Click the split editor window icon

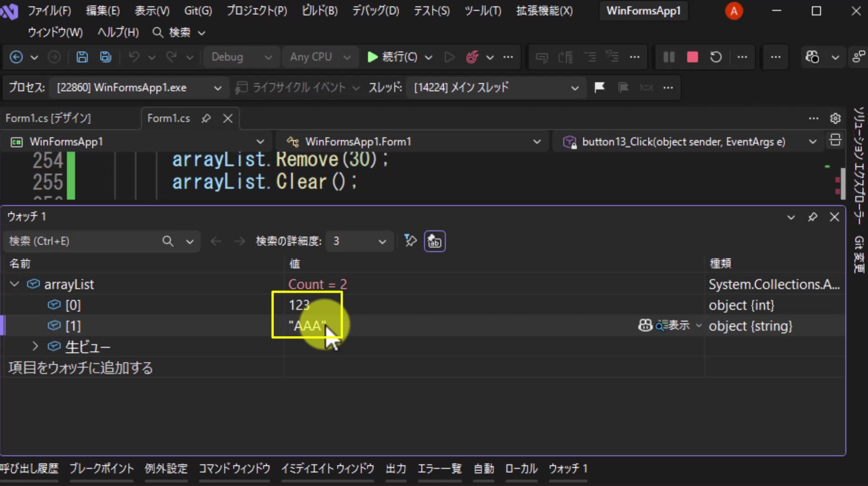pos(835,141)
